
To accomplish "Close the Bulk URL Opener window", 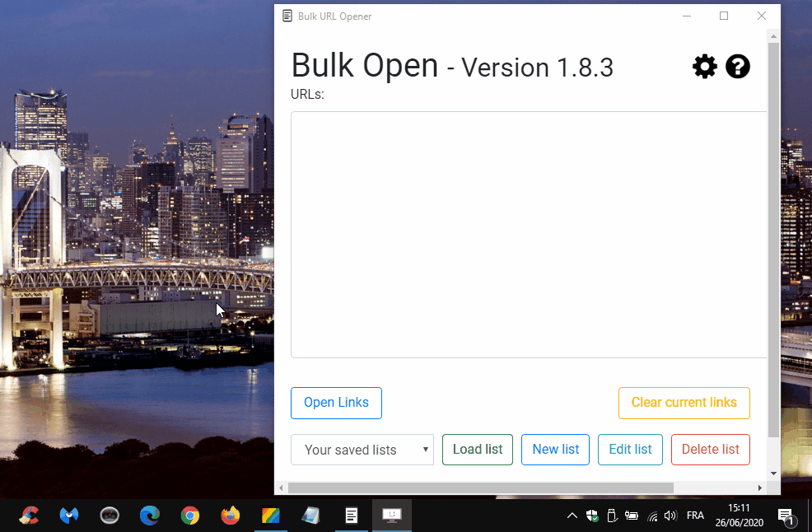I will click(x=761, y=16).
